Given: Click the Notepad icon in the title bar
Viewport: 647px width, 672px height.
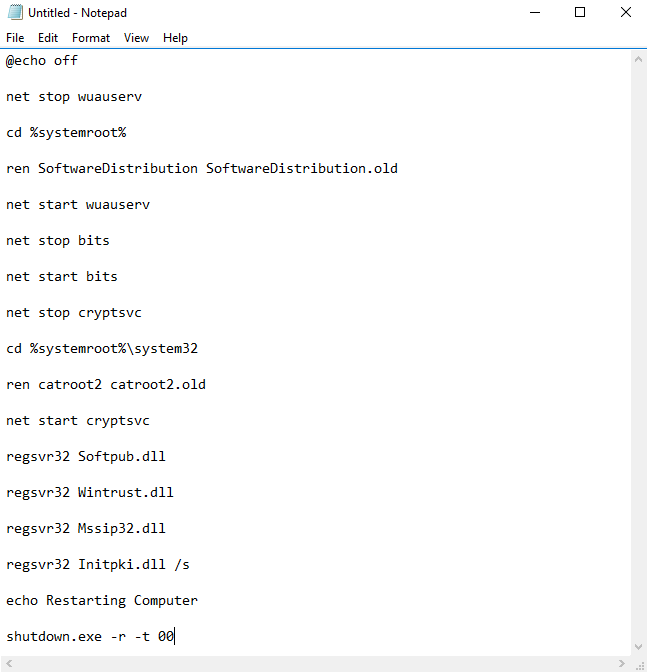Looking at the screenshot, I should [x=14, y=13].
